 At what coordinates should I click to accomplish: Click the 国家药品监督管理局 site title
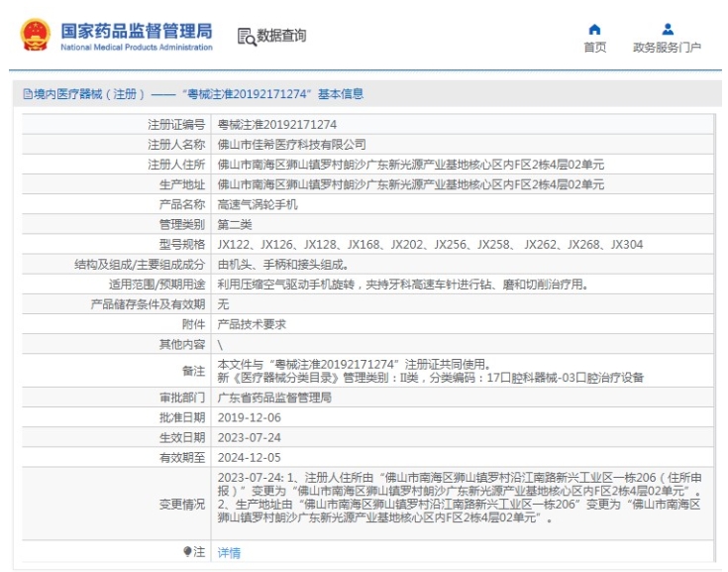(136, 30)
